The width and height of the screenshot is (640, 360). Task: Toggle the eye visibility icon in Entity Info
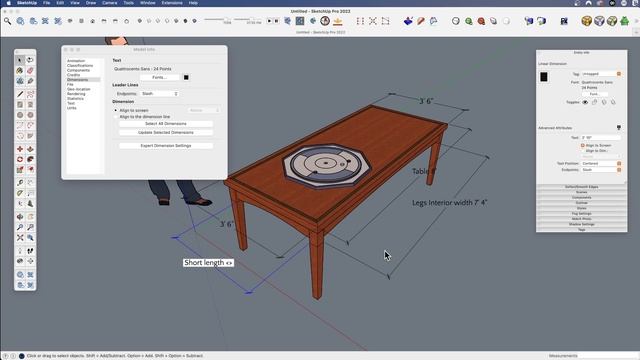[585, 102]
